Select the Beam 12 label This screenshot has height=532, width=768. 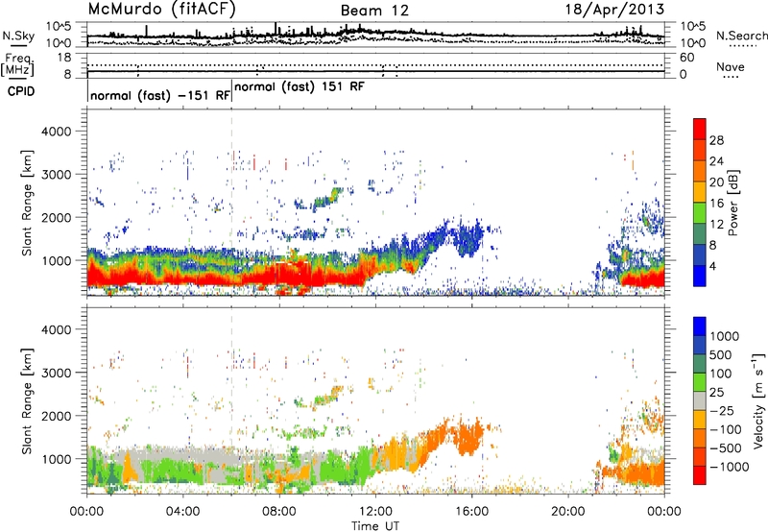(x=374, y=11)
